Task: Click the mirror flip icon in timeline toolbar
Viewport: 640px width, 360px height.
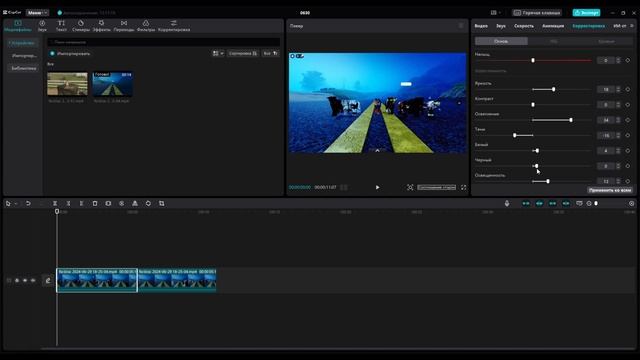Action: (x=135, y=203)
